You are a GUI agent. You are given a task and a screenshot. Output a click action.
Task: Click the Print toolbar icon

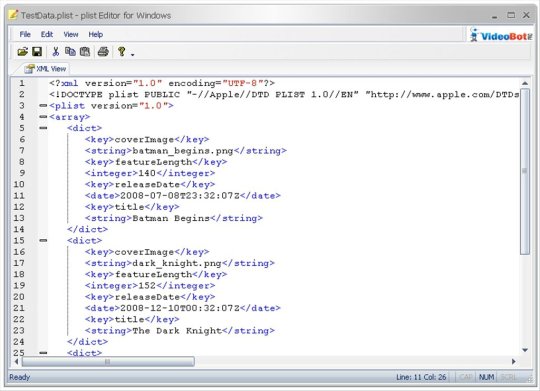(x=103, y=52)
